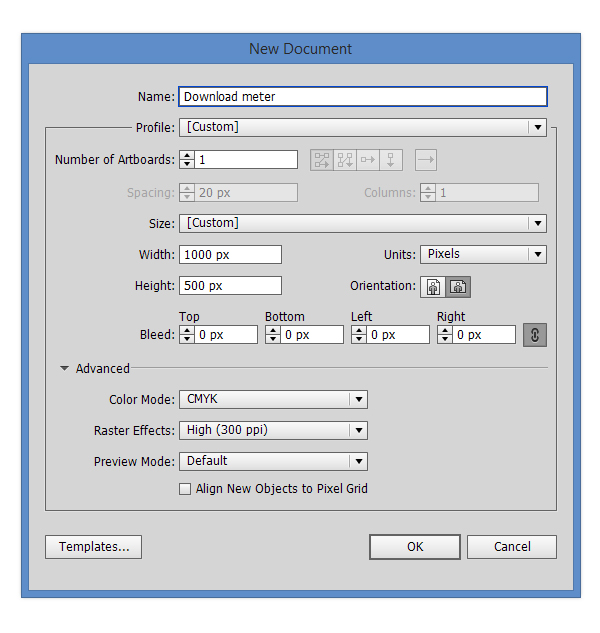This screenshot has height=633, width=600.
Task: Click the Cancel button
Action: tap(512, 547)
